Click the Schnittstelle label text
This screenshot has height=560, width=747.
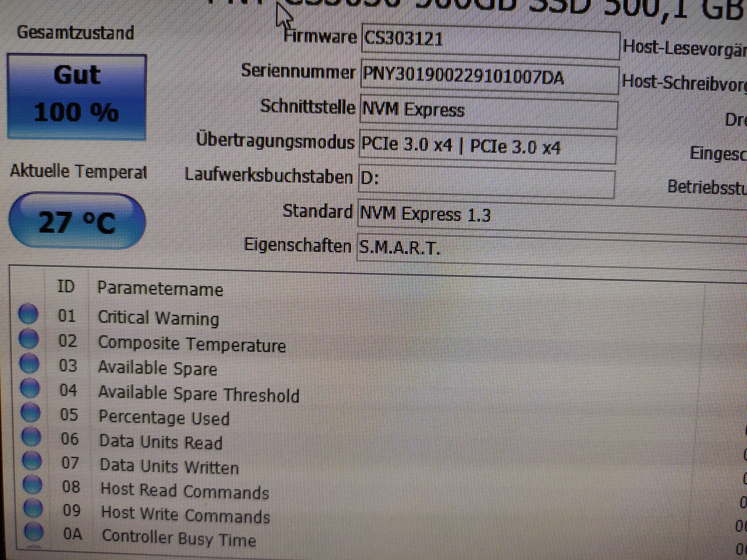pyautogui.click(x=308, y=107)
